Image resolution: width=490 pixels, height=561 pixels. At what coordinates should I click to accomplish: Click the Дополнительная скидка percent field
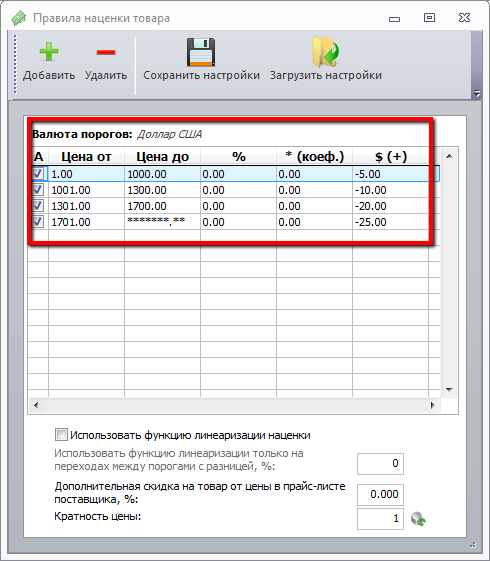click(x=380, y=494)
